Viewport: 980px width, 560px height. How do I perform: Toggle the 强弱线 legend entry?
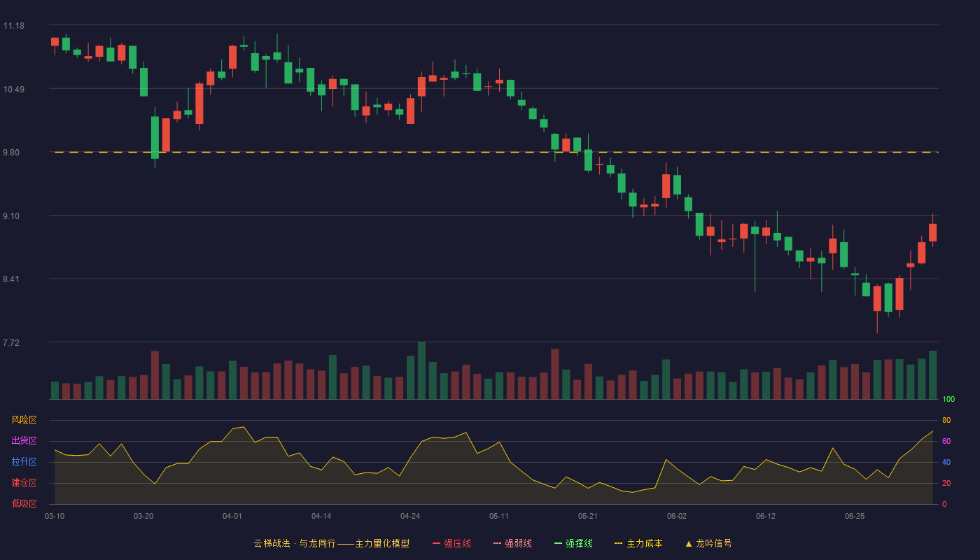(x=512, y=543)
